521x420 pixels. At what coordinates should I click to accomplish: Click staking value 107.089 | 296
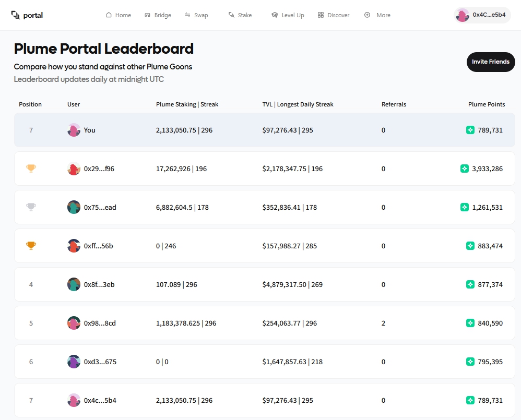(176, 284)
